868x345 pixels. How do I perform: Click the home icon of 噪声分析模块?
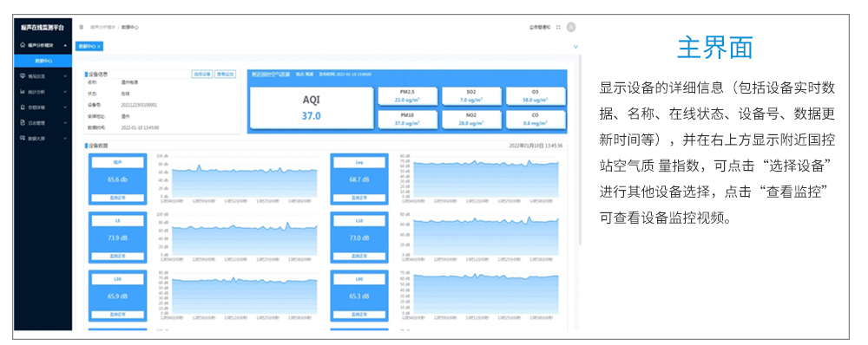23,45
